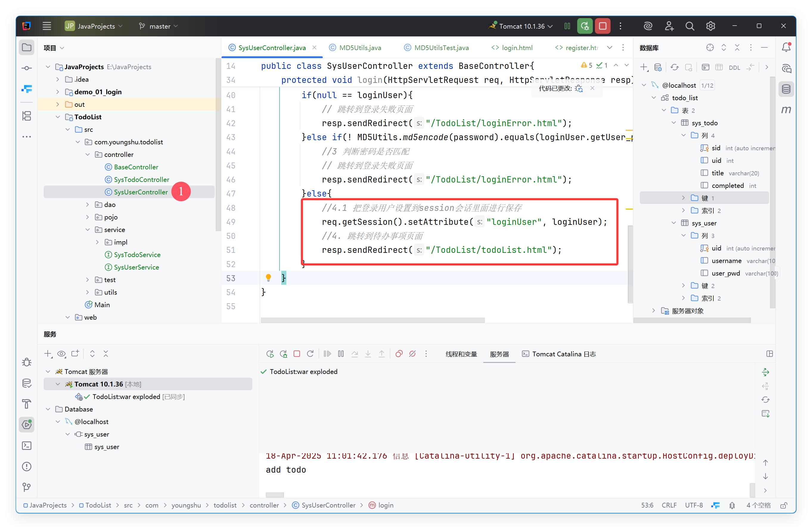This screenshot has height=529, width=812.
Task: Open the JavaProjects project dropdown
Action: pos(94,26)
